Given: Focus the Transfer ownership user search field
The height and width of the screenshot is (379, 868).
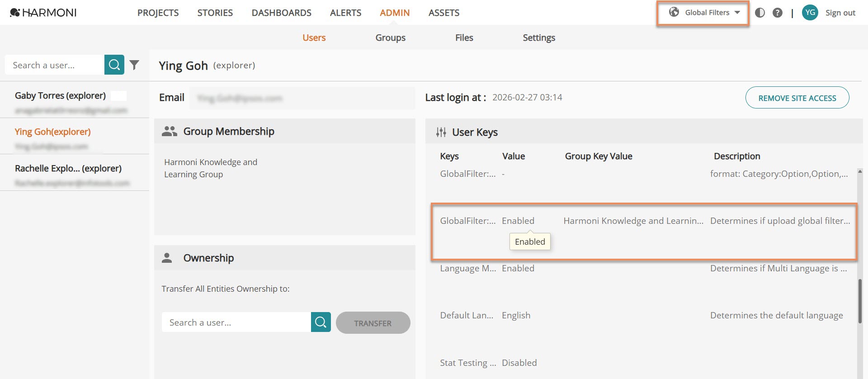Looking at the screenshot, I should [x=236, y=322].
